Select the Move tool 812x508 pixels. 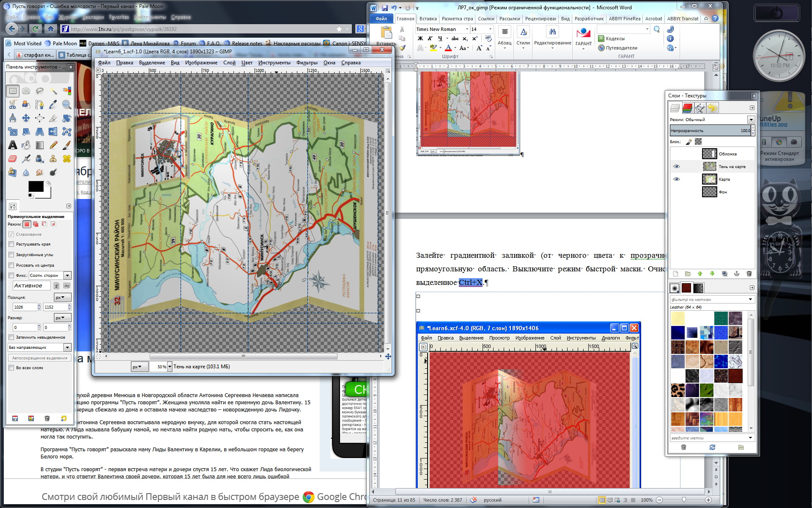(26, 118)
